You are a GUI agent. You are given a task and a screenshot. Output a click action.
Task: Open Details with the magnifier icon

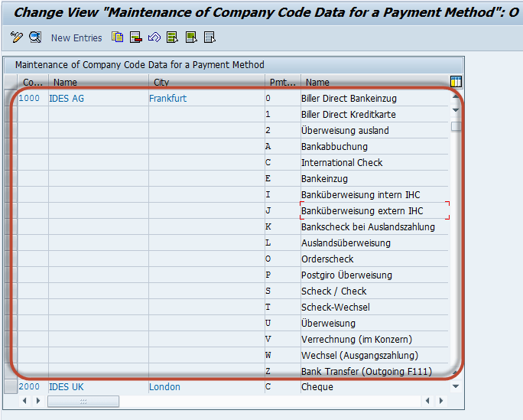pos(35,37)
